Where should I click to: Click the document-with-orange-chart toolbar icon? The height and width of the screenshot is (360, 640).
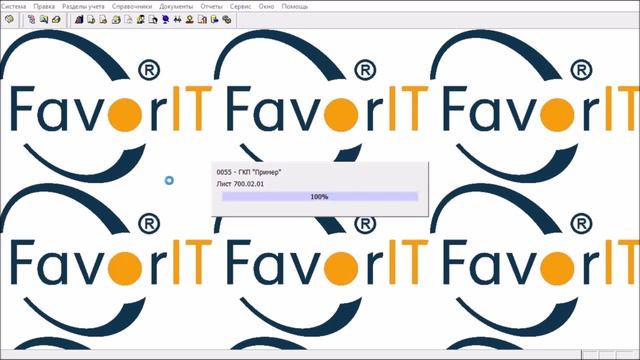click(x=202, y=20)
